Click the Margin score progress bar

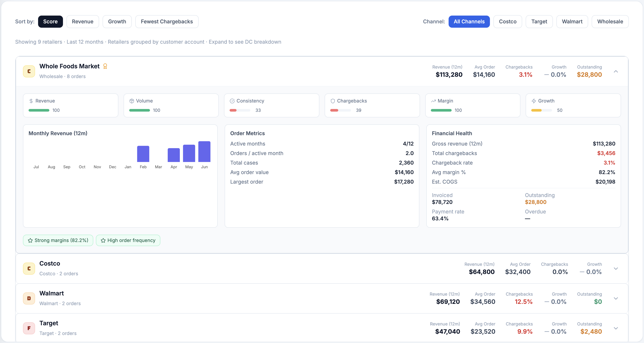(441, 111)
